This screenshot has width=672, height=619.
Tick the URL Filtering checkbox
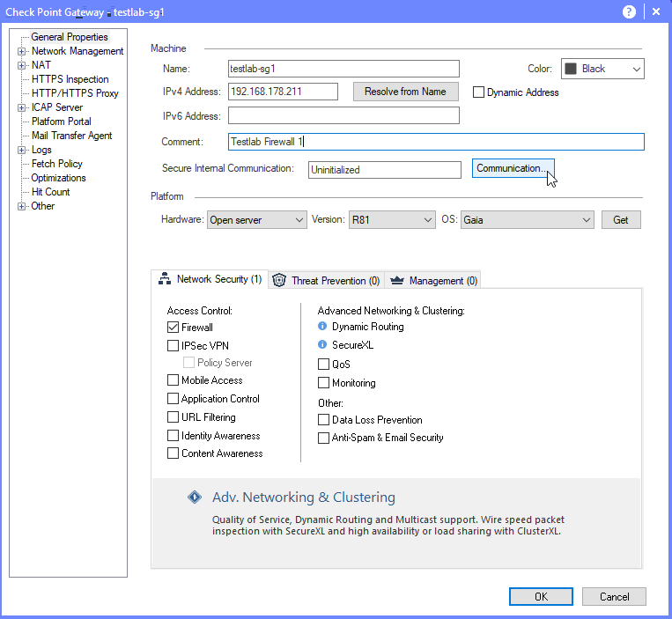pos(173,416)
